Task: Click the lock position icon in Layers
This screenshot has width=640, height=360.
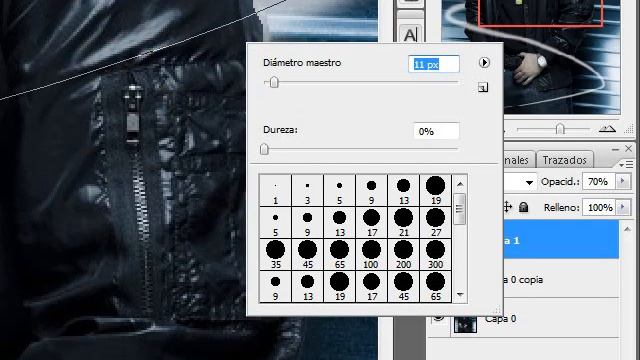Action: point(507,207)
